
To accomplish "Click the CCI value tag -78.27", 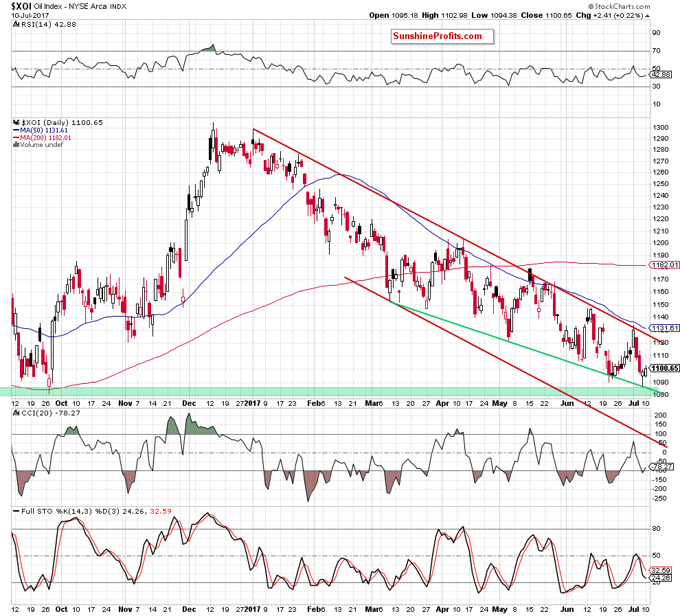I will [662, 466].
